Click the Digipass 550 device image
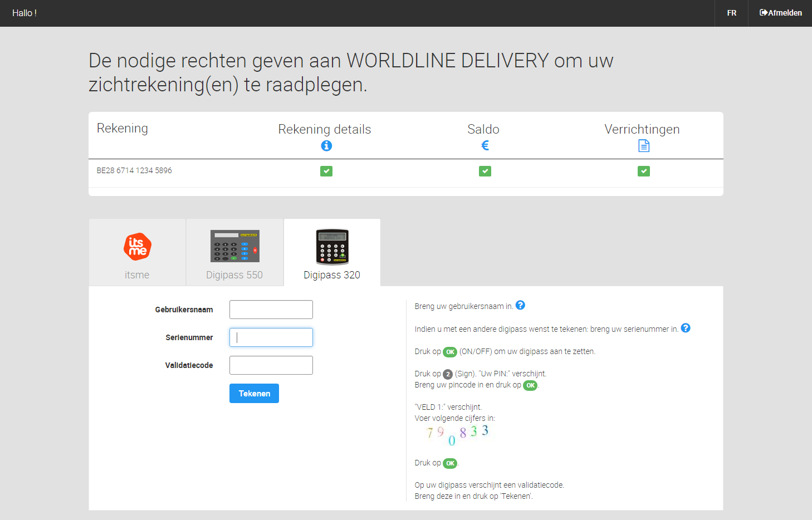 point(234,246)
